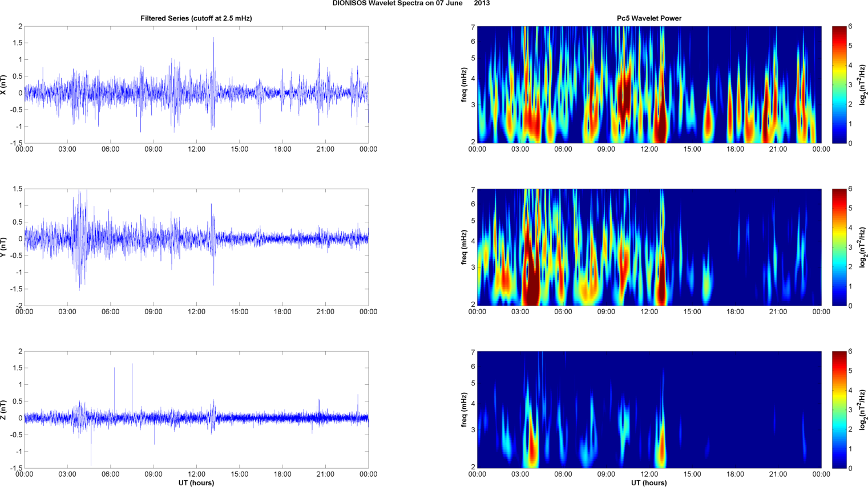Click the colorbar label 'log2(nT²/Hz)' of the middle plot
Image resolution: width=868 pixels, height=487 pixels.
pos(863,247)
